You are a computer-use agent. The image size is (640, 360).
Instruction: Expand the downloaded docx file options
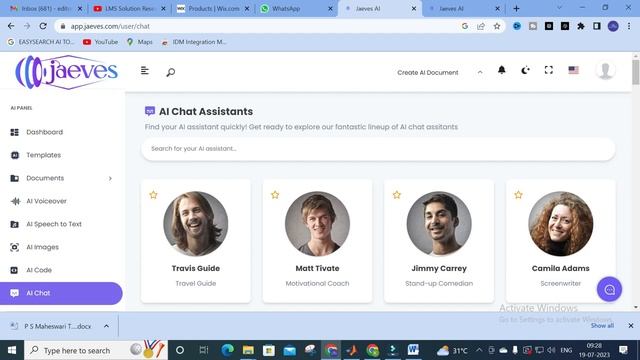coord(106,326)
